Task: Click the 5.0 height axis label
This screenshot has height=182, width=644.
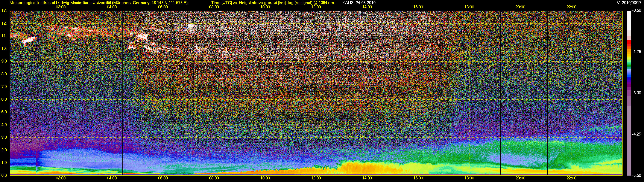Action: [x=4, y=112]
